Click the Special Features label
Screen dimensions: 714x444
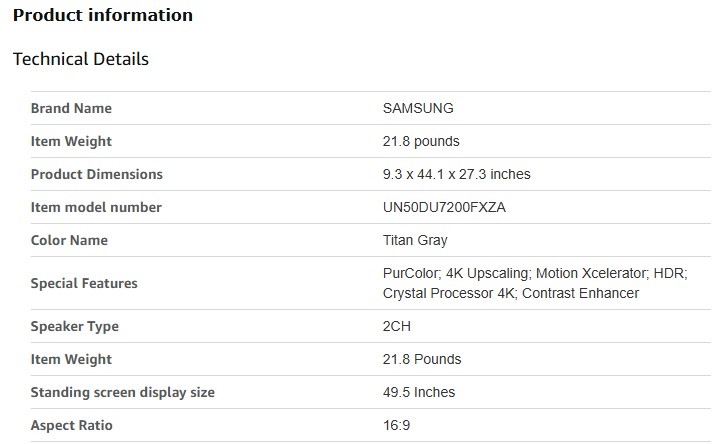(84, 283)
